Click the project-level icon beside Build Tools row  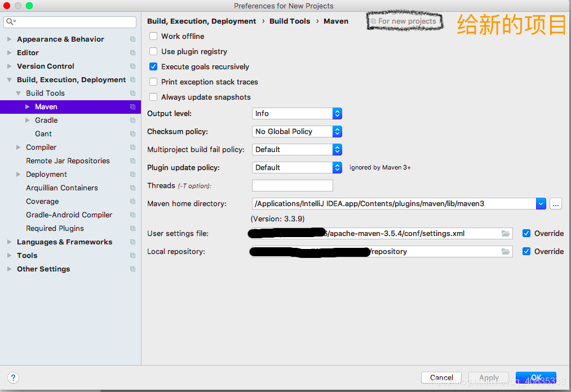(132, 93)
